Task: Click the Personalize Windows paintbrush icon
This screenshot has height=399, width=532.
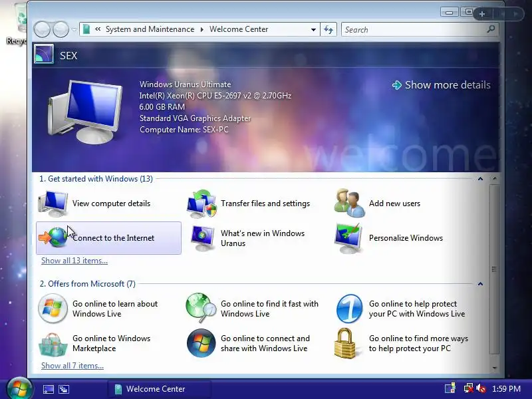Action: [348, 238]
